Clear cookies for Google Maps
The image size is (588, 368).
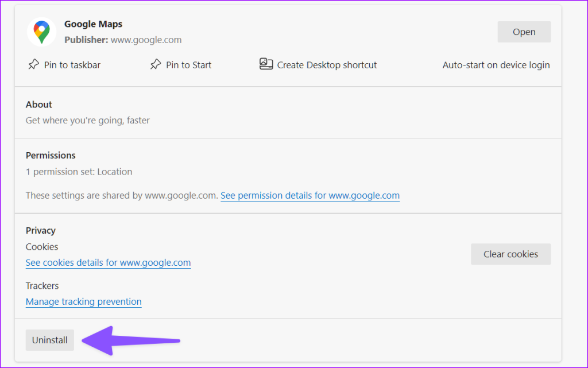(x=510, y=254)
